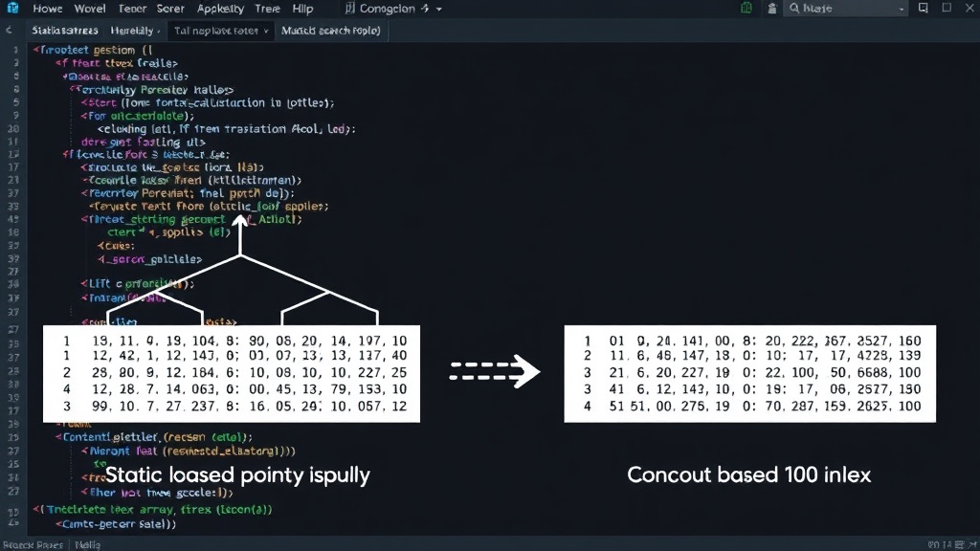Click the file icon before Conogolon
Image resolution: width=980 pixels, height=551 pixels.
[350, 8]
